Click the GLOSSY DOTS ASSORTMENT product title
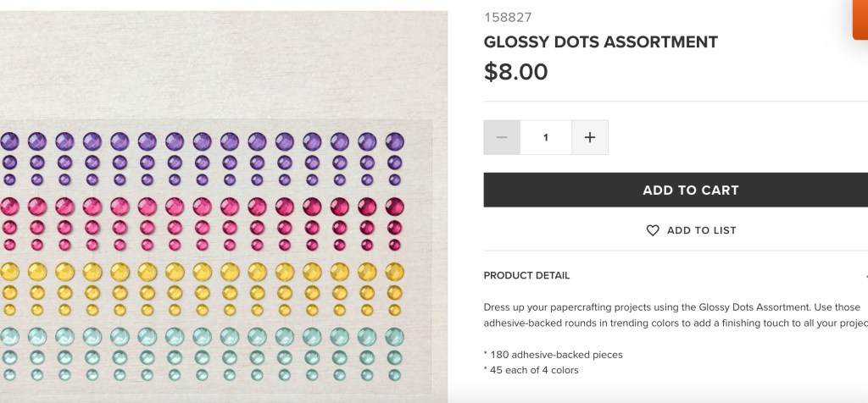The width and height of the screenshot is (868, 403). point(600,41)
